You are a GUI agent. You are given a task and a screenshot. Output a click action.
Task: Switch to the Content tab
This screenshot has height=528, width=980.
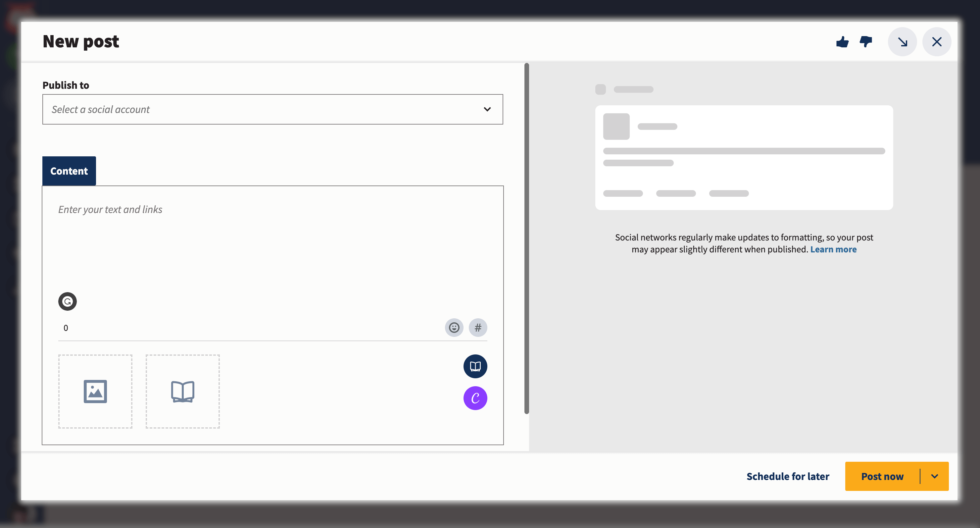[x=69, y=171]
